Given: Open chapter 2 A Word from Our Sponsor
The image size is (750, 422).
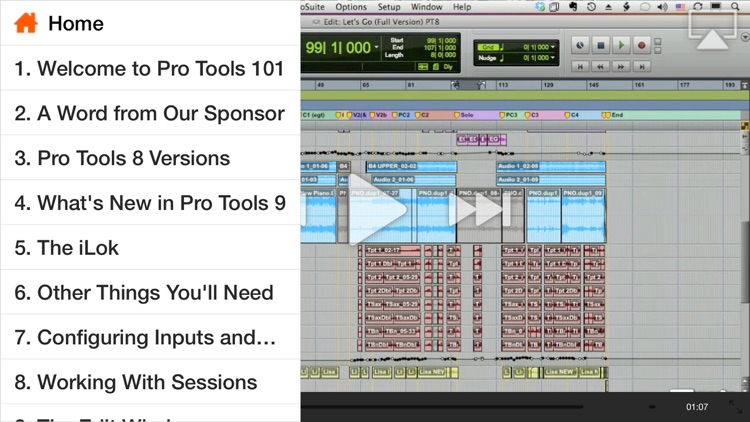Looking at the screenshot, I should coord(150,113).
